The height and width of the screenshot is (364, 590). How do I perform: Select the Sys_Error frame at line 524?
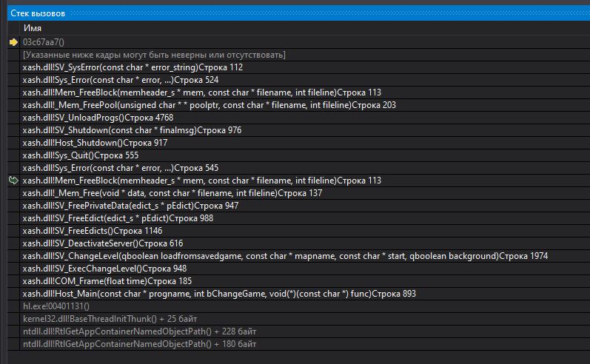tap(120, 80)
